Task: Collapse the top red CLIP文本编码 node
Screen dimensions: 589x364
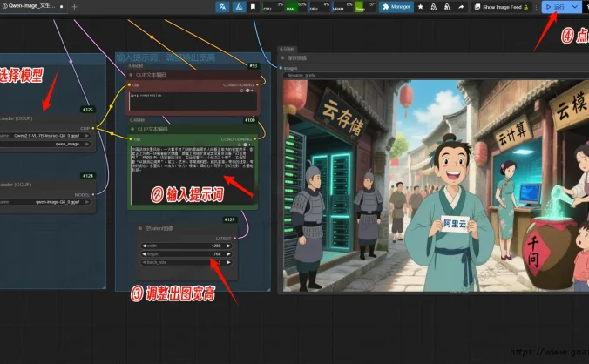Action: 131,75
